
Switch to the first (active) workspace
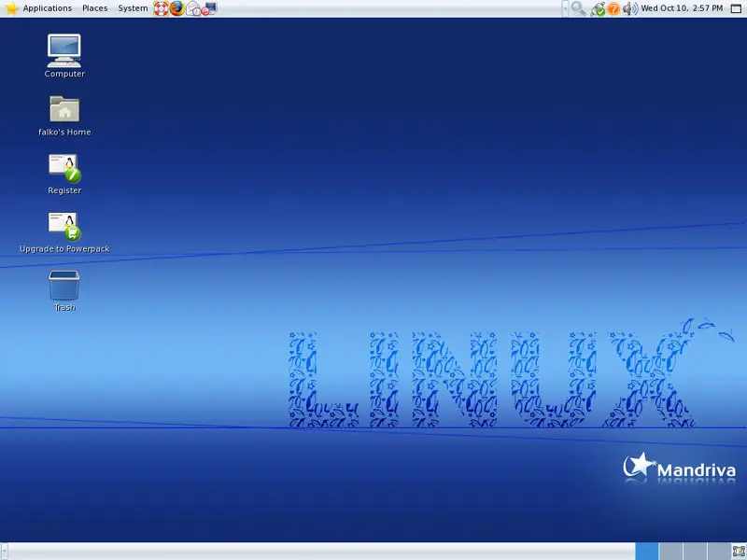(647, 552)
